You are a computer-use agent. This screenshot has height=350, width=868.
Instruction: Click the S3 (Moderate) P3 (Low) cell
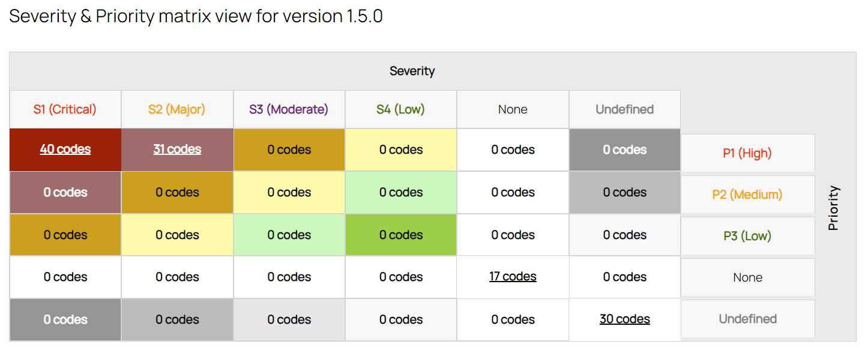[x=289, y=235]
